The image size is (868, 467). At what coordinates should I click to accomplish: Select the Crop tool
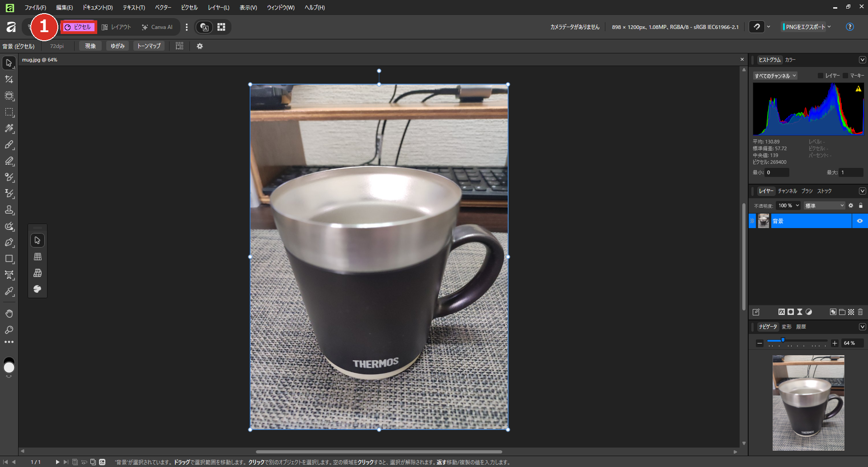pos(9,79)
